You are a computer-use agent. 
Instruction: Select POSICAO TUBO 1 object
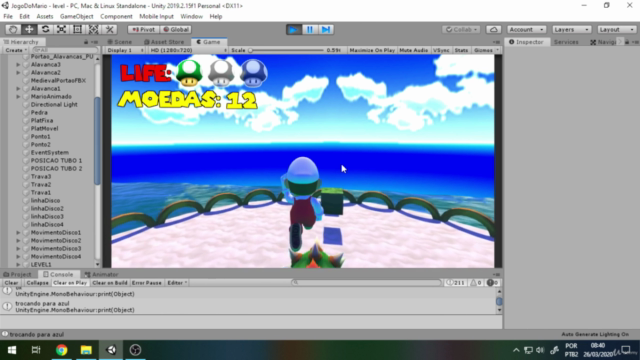[56, 160]
